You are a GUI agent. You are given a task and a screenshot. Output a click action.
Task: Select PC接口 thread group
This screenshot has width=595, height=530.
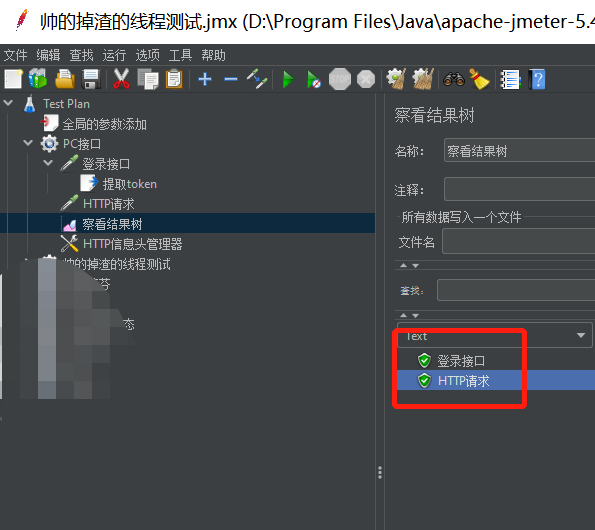click(x=82, y=144)
